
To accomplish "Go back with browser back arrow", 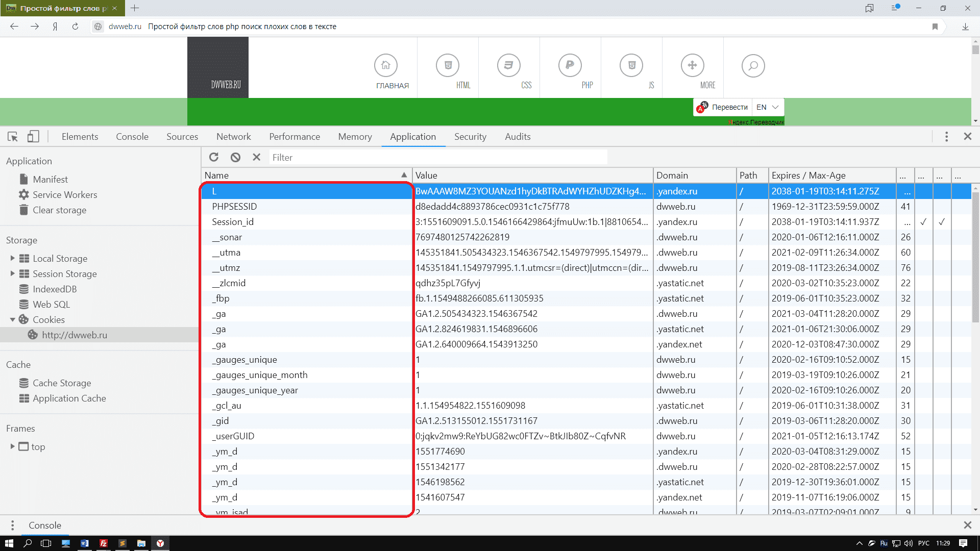I will pos(14,27).
